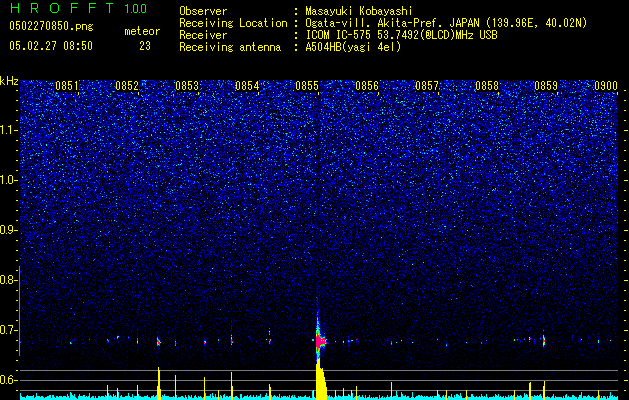Click the date stamp 05.02.27 08:50
This screenshot has width=629, height=400.
(x=51, y=46)
